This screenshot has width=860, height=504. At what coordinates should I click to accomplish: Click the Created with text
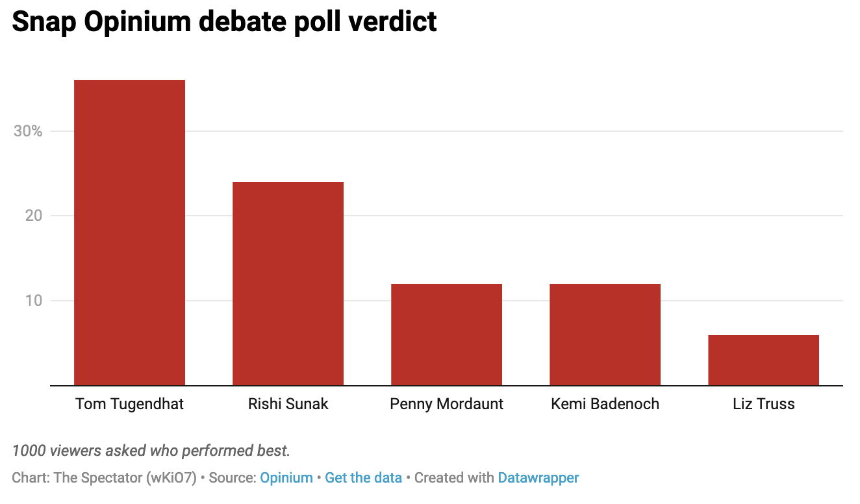coord(454,478)
